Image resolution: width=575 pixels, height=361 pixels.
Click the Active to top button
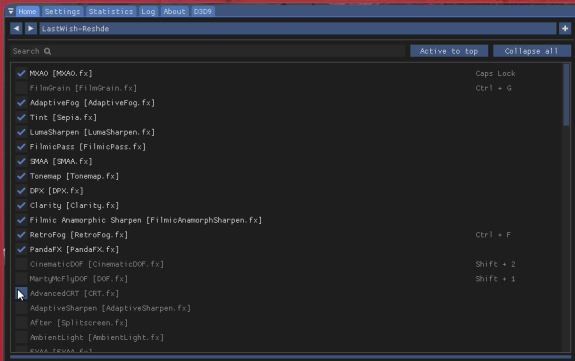click(449, 51)
